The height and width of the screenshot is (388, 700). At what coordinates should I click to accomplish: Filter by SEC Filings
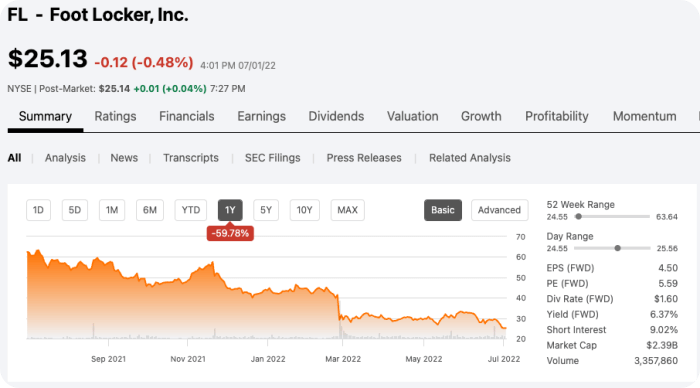coord(272,158)
